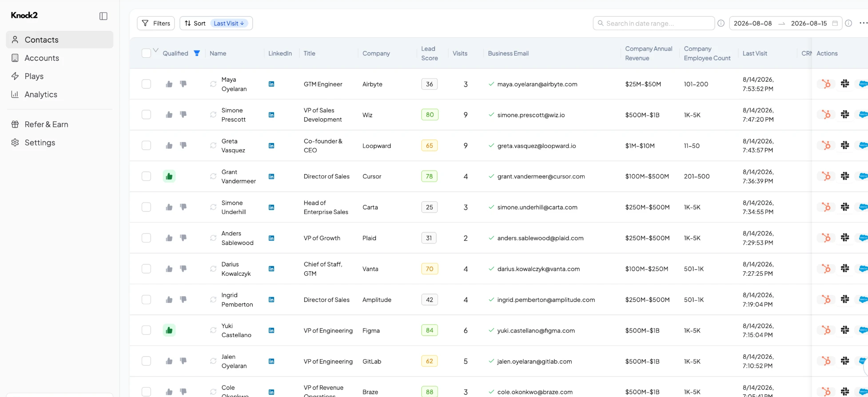The height and width of the screenshot is (397, 868).
Task: Click email greta.vasquez@loopward.io
Action: (x=537, y=146)
